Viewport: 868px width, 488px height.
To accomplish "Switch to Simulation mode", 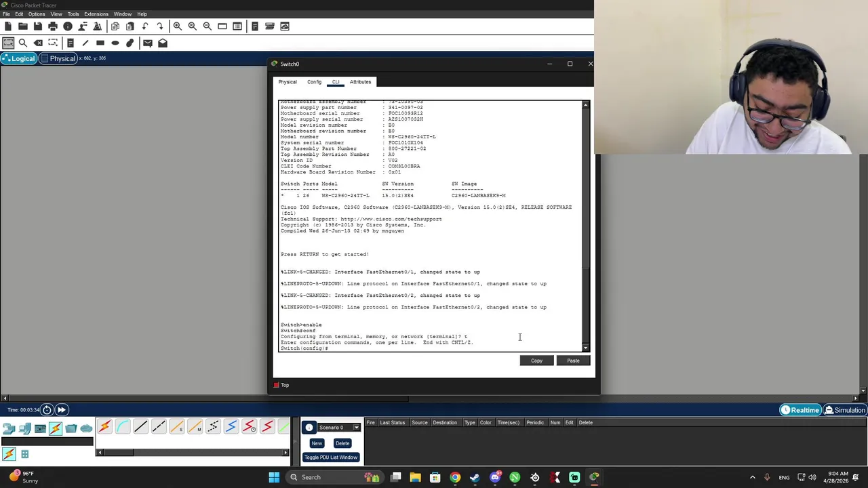I will [x=845, y=410].
